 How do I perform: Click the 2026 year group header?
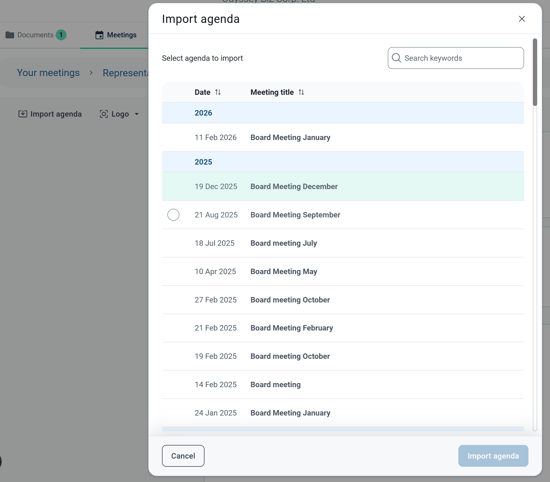click(343, 113)
